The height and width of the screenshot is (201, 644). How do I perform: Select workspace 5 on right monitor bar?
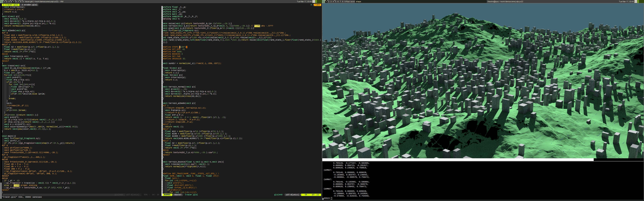coord(335,2)
